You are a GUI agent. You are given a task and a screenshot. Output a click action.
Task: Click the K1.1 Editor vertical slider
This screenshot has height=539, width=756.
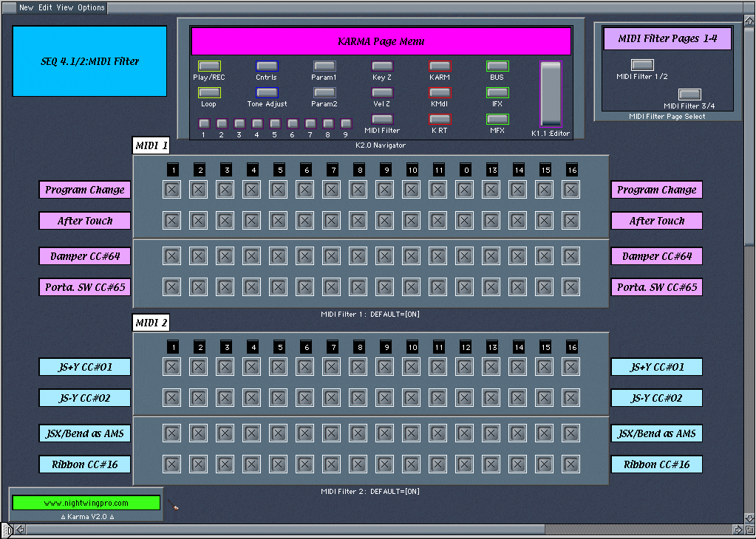coord(551,94)
